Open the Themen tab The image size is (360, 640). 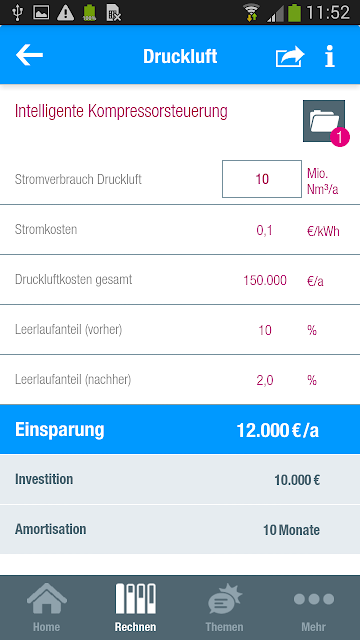pyautogui.click(x=224, y=608)
